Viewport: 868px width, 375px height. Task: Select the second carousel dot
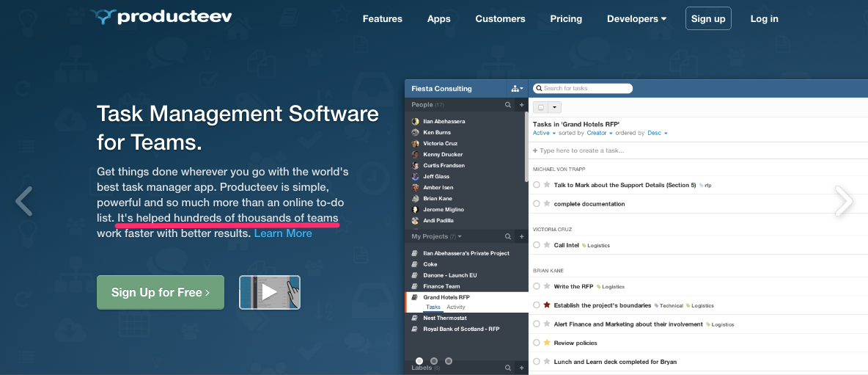tap(434, 361)
